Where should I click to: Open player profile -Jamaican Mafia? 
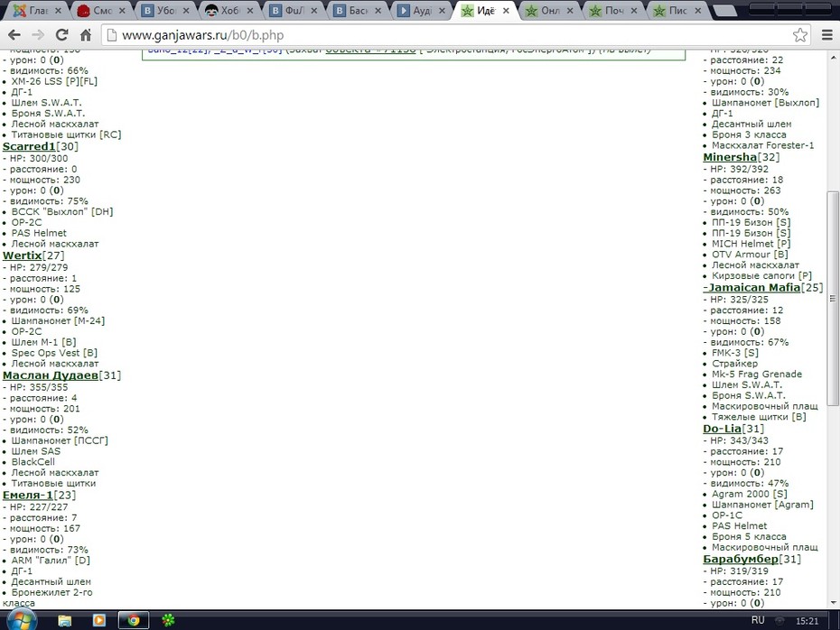click(x=751, y=288)
